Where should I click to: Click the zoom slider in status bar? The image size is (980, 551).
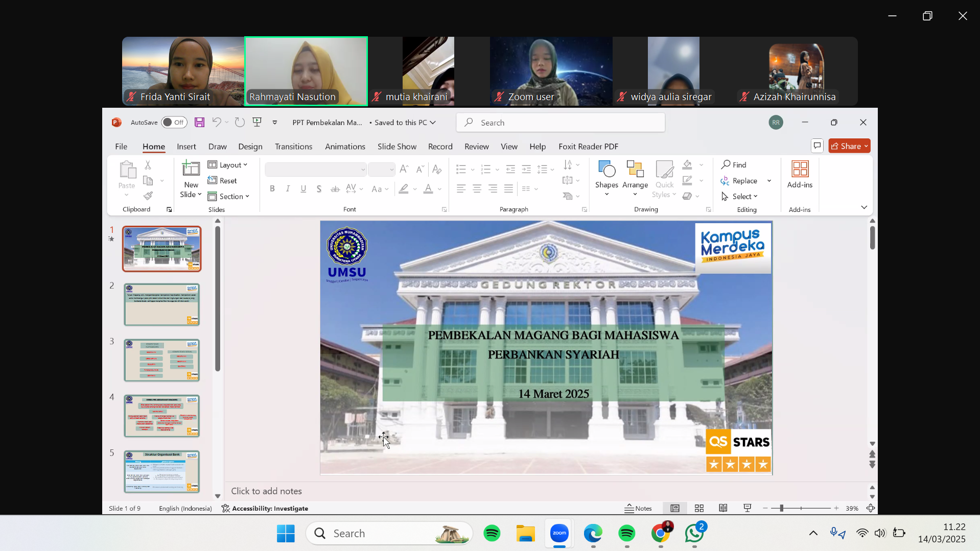[801, 508]
